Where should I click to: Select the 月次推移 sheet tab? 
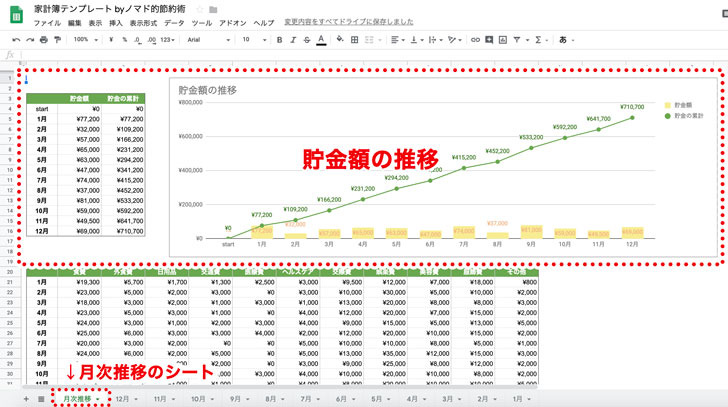click(80, 398)
